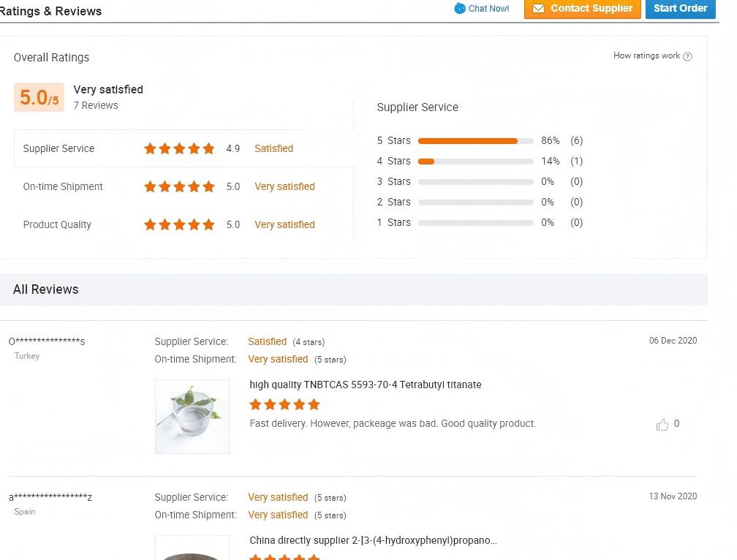This screenshot has width=737, height=560.
Task: Click the Ratings & Reviews section title
Action: tap(50, 11)
